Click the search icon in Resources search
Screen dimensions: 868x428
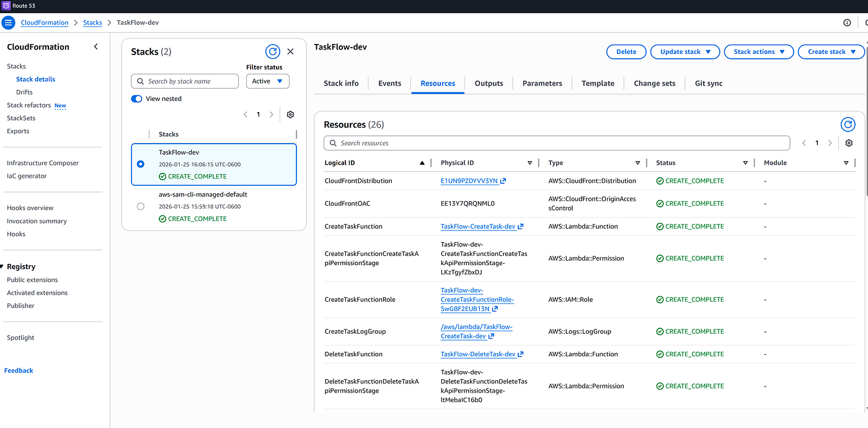(332, 143)
